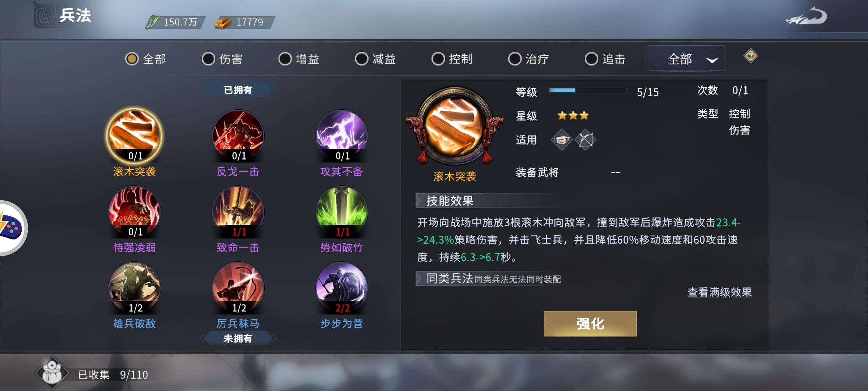Open the 雄兵破敌 skill icon
This screenshot has height=391, width=868.
[135, 288]
